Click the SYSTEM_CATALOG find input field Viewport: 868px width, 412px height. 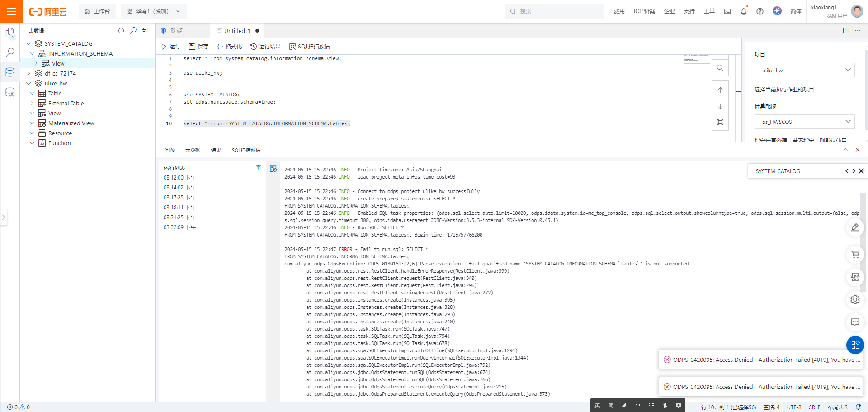[797, 171]
